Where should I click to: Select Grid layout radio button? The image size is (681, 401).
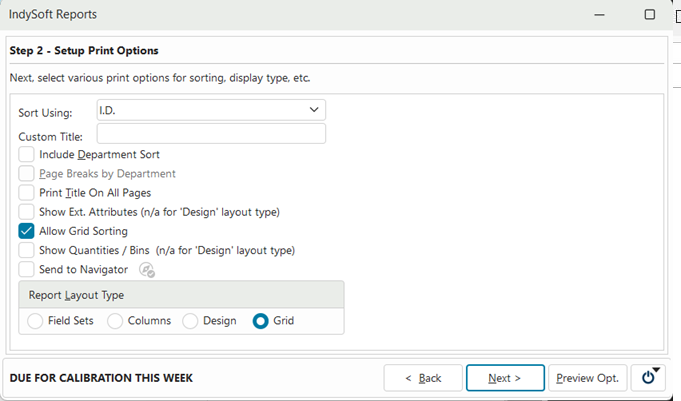[x=261, y=321]
